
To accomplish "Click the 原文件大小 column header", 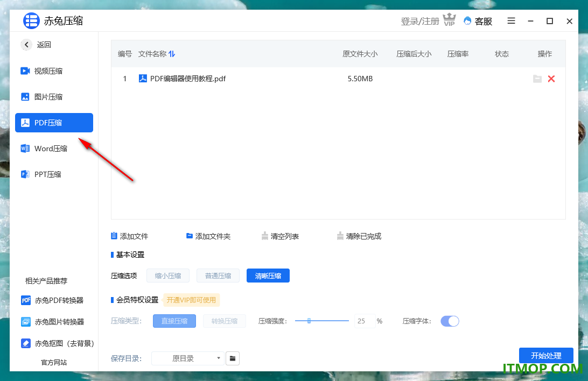I will 360,54.
